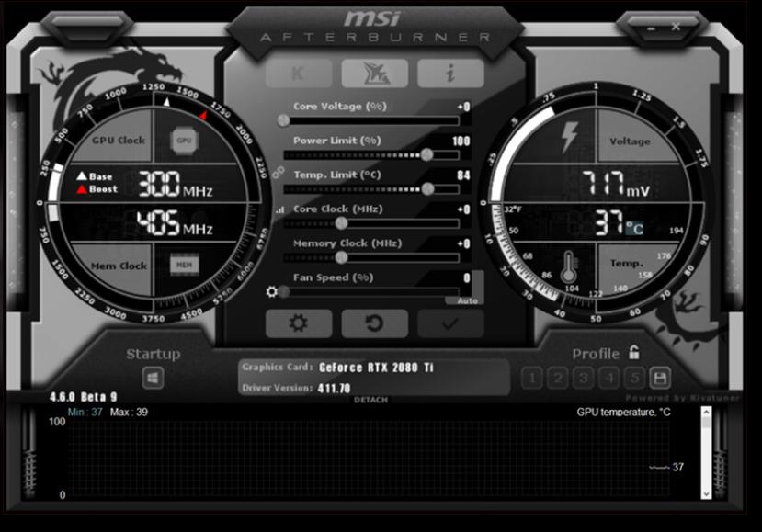This screenshot has height=532, width=762.
Task: Toggle the fan speed Auto button
Action: [x=467, y=300]
